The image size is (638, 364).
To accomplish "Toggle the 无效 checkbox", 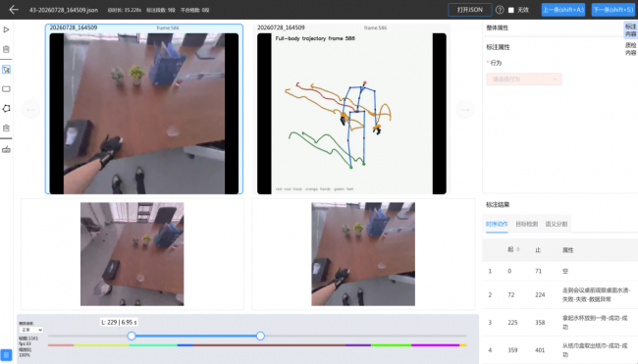I will 511,10.
